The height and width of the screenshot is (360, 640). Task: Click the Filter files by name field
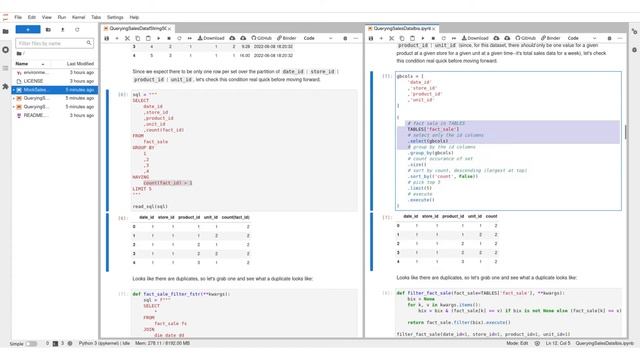[54, 43]
